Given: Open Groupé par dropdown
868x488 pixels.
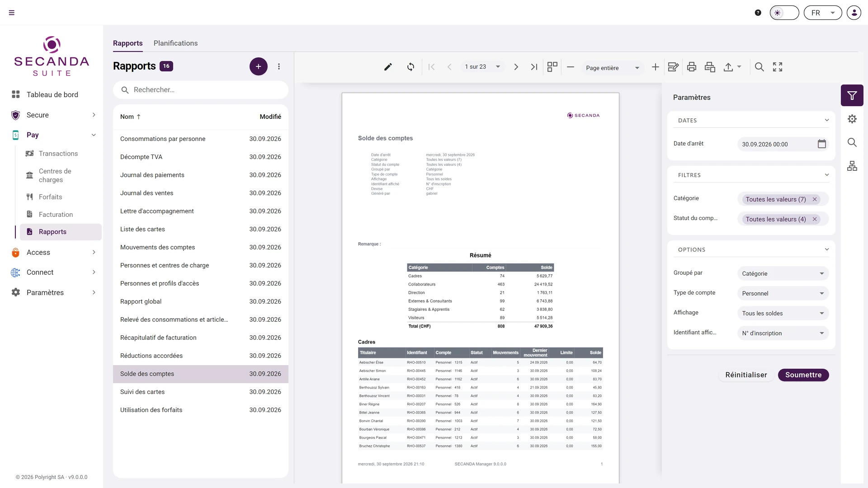Looking at the screenshot, I should point(783,273).
